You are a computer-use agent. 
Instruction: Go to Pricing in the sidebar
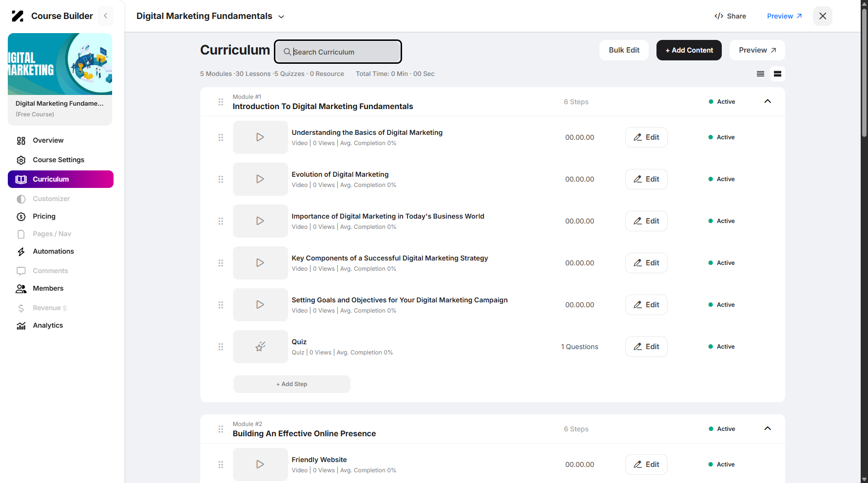(60, 216)
